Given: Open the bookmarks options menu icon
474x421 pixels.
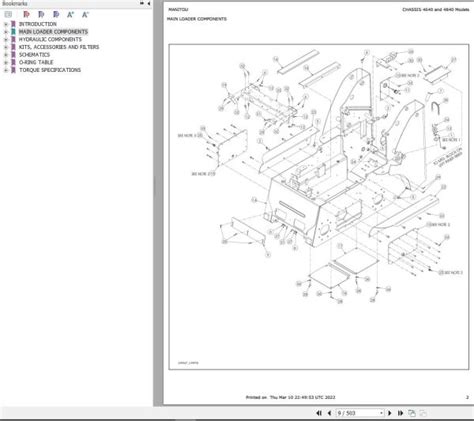Looking at the screenshot, I should (8, 14).
